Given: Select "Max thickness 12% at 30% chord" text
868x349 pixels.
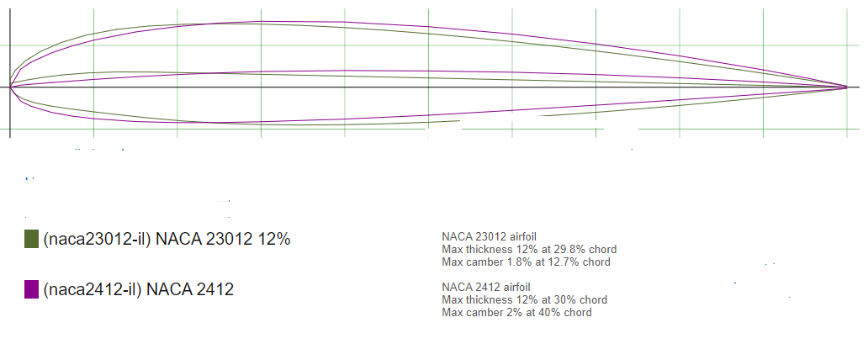Looking at the screenshot, I should point(524,299).
